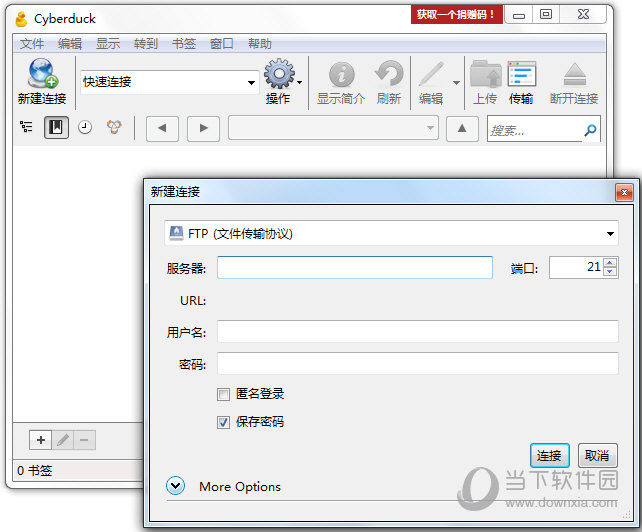Open the 书签 menu

click(x=184, y=44)
